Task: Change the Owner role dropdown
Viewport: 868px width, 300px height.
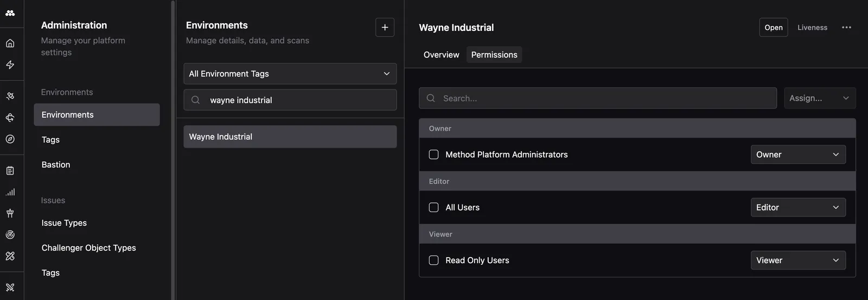Action: point(798,155)
